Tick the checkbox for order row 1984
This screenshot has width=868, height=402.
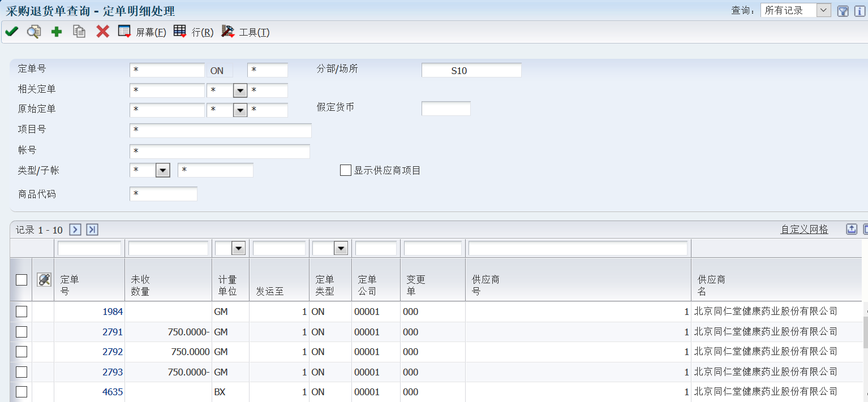coord(22,312)
